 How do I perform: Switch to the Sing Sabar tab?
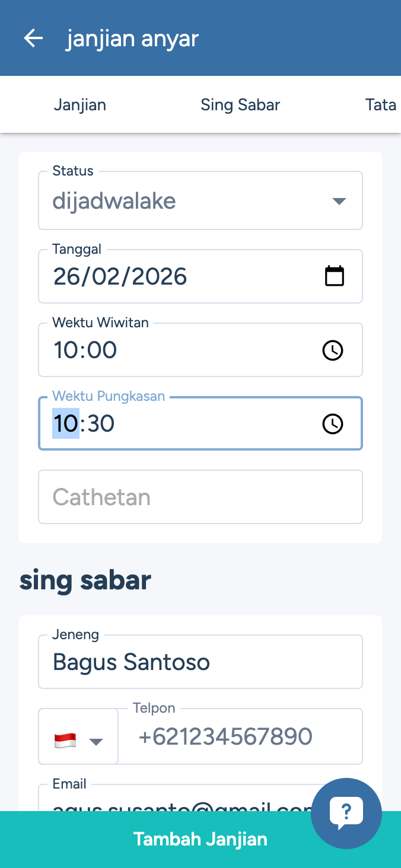coord(240,105)
